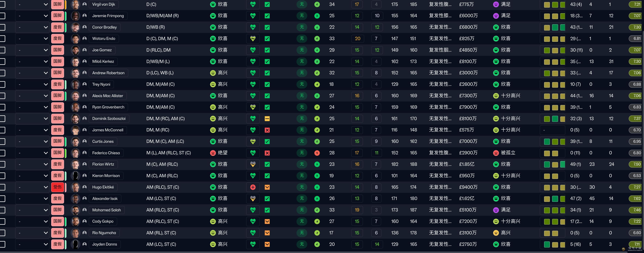
Task: Click the red down-arrow icon in Federico Chiesa's row
Action: (x=317, y=153)
